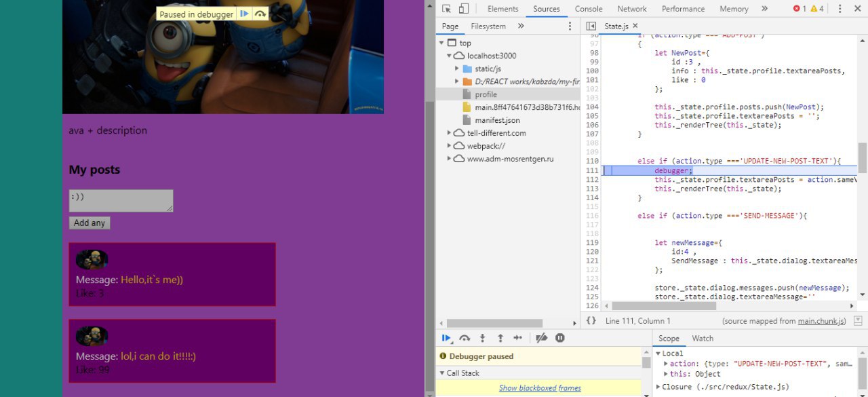Collapse the Call Stack section

442,373
